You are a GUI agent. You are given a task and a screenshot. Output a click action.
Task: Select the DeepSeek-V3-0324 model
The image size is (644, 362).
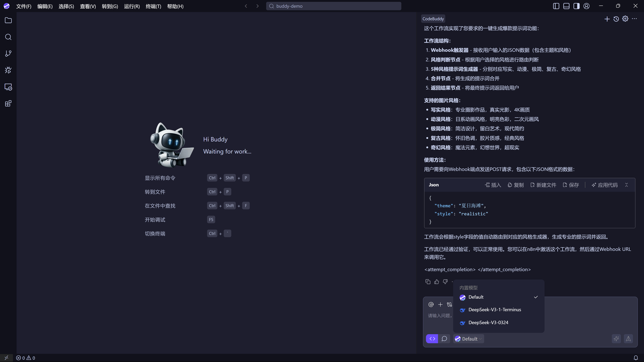(489, 322)
